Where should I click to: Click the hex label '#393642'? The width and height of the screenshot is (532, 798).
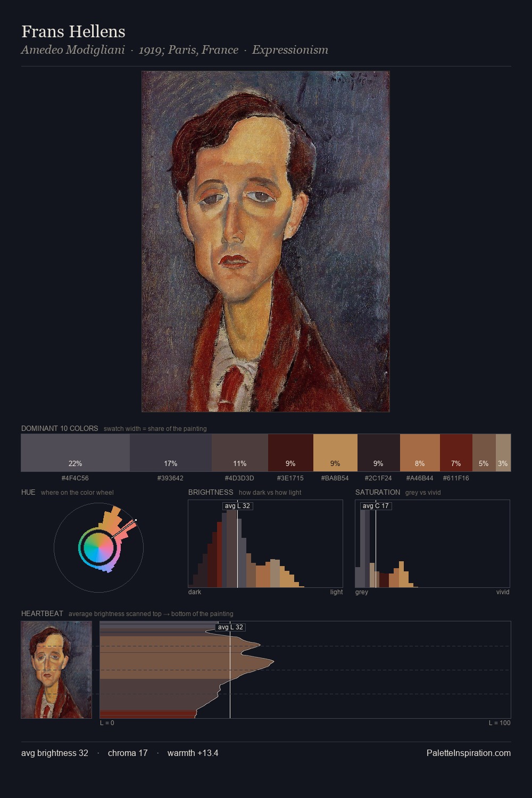point(170,478)
